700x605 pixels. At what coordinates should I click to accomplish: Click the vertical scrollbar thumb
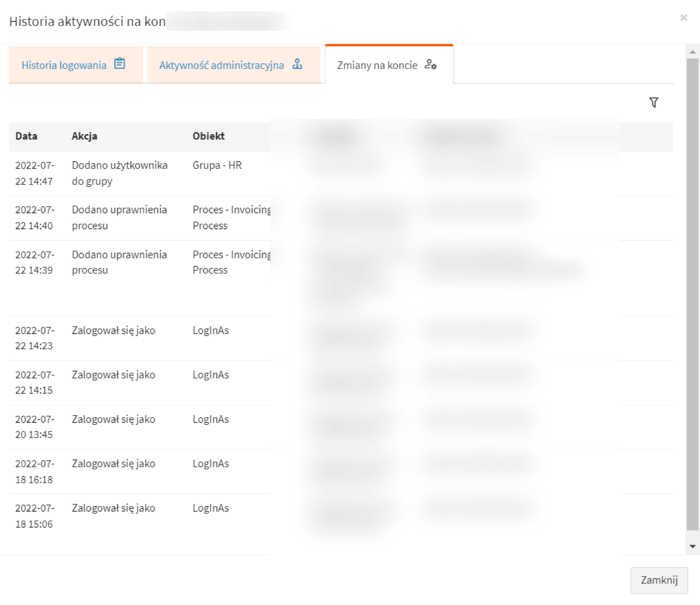(x=693, y=294)
